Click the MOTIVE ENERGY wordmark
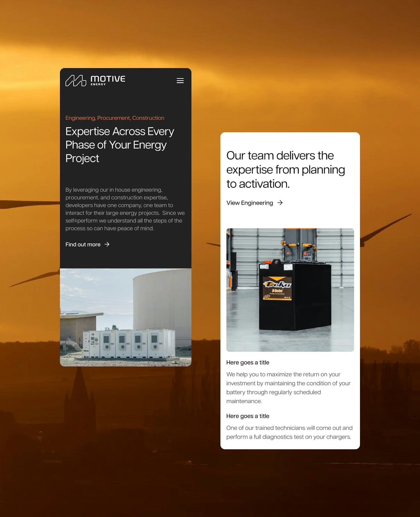This screenshot has width=420, height=517. point(108,80)
